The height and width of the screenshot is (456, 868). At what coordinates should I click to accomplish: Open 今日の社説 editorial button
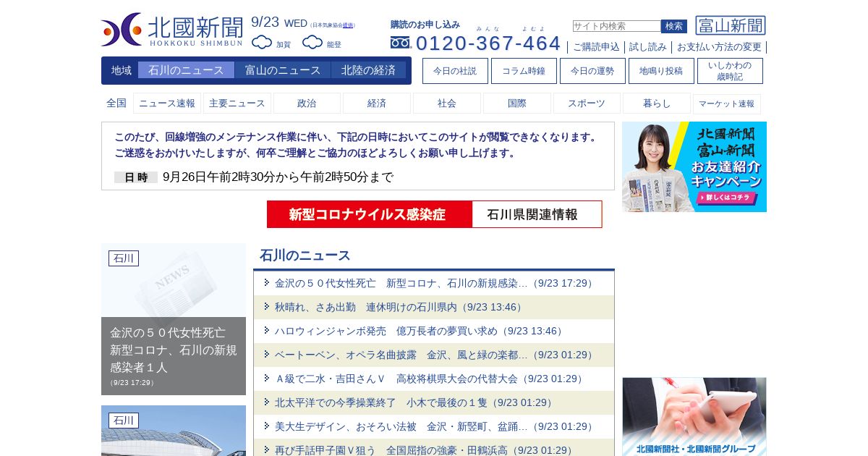click(x=455, y=71)
